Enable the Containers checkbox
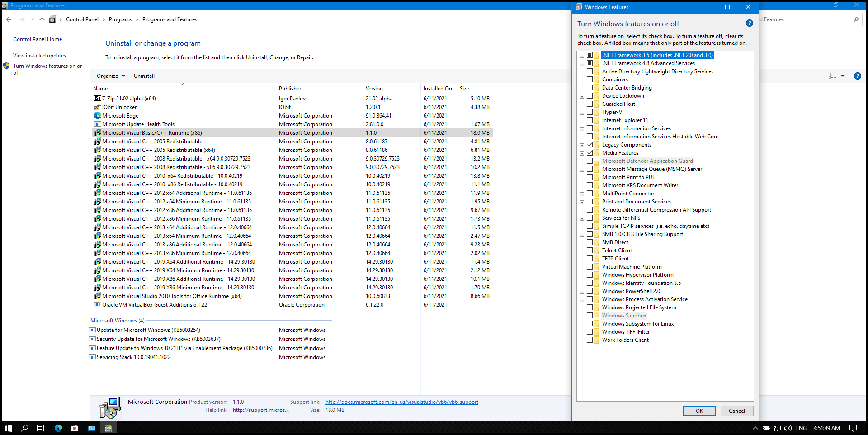The height and width of the screenshot is (435, 868). (x=590, y=80)
